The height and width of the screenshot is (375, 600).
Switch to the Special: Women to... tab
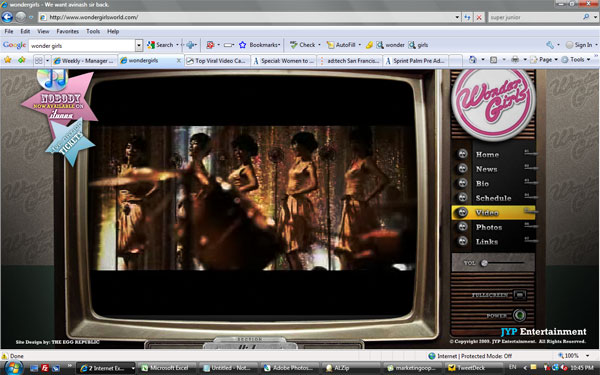click(x=284, y=60)
